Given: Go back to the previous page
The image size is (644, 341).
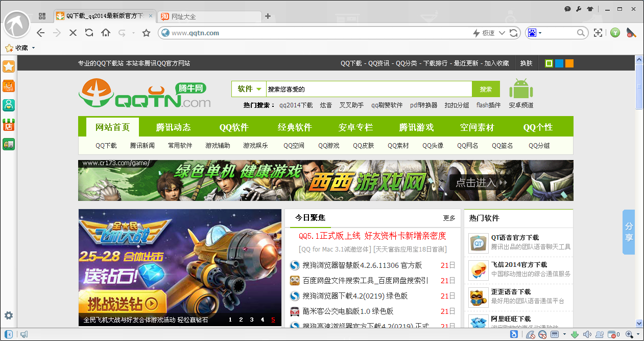Looking at the screenshot, I should (x=41, y=33).
